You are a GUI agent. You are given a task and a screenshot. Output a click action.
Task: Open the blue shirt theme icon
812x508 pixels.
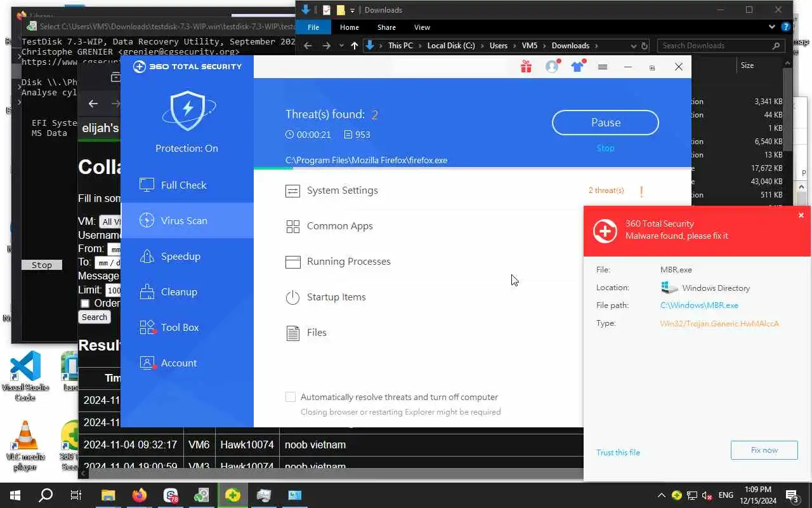click(577, 66)
